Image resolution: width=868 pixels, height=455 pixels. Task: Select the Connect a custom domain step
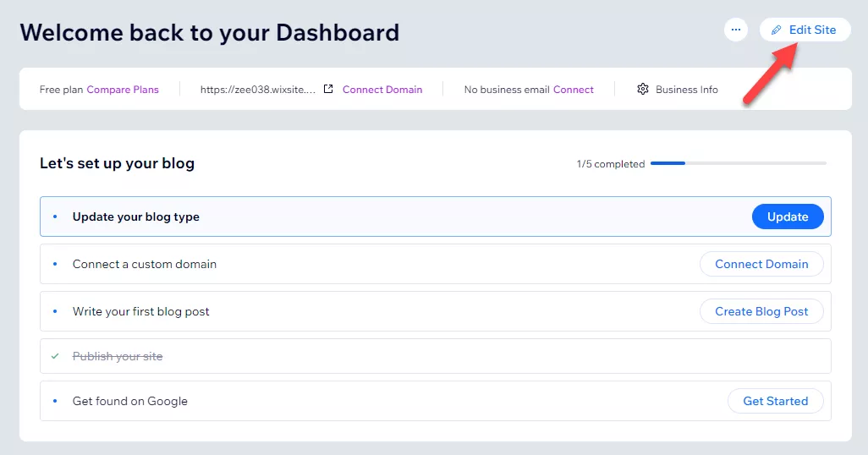coord(145,264)
